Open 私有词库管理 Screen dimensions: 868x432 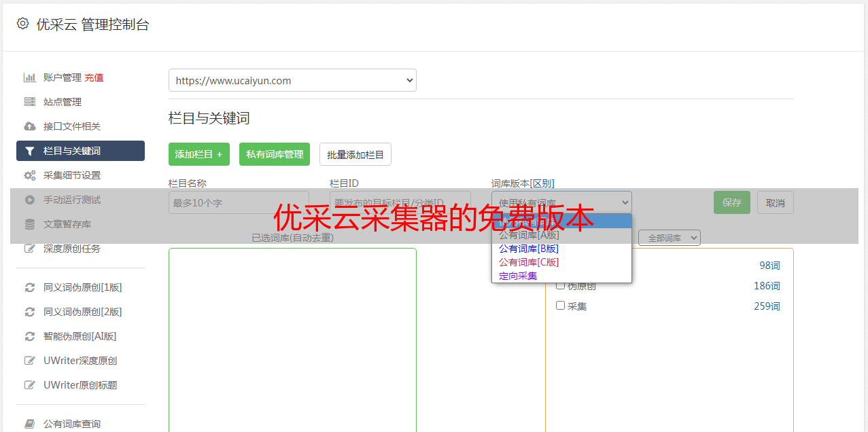[x=275, y=154]
